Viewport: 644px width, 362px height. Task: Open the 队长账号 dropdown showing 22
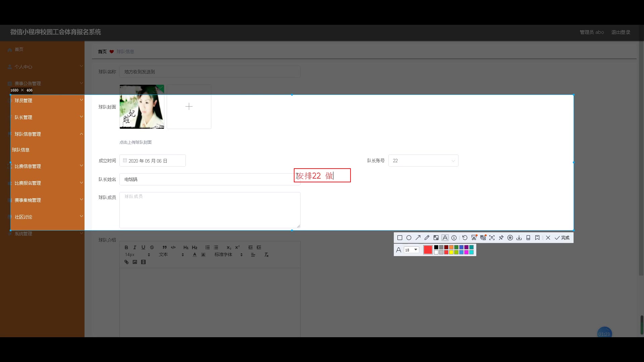(x=423, y=161)
